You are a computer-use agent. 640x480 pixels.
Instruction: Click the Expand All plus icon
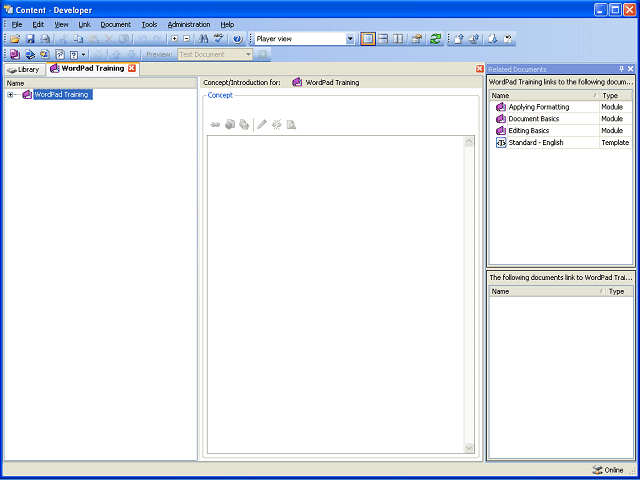pyautogui.click(x=175, y=39)
